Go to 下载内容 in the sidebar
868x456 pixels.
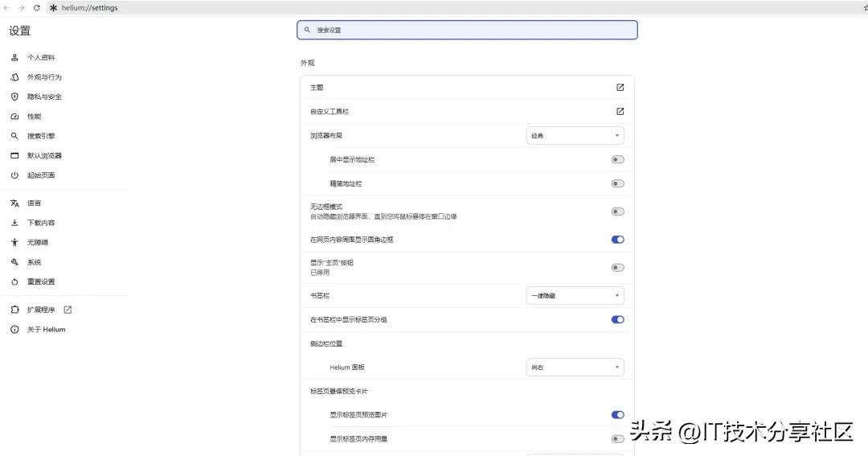[41, 223]
